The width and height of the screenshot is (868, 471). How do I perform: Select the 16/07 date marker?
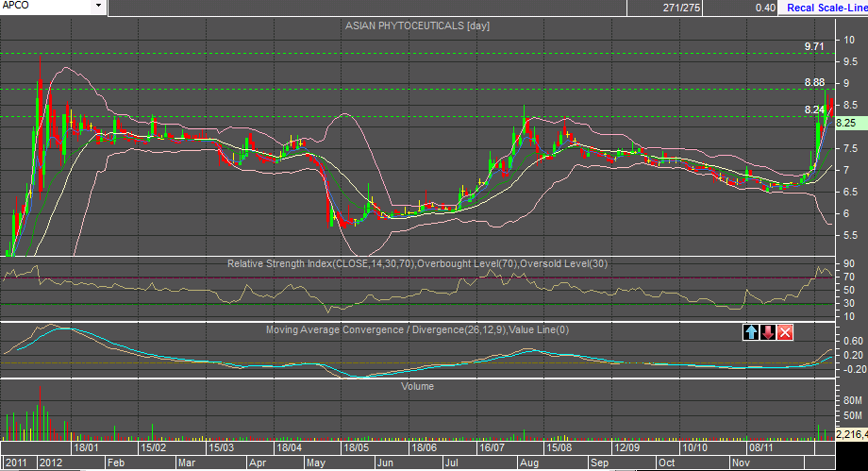click(492, 447)
